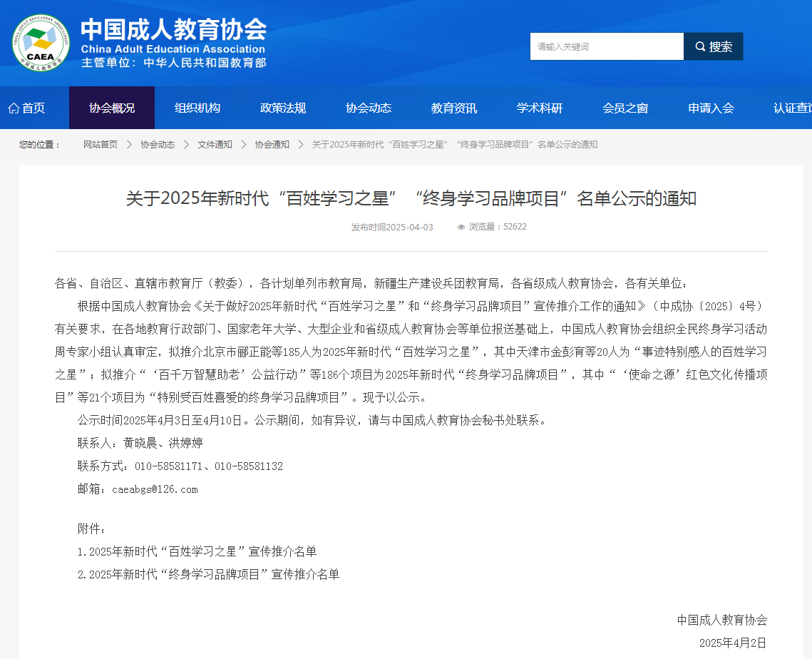812x659 pixels.
Task: Click the date 2025年4月2日 at bottom
Action: [x=733, y=643]
